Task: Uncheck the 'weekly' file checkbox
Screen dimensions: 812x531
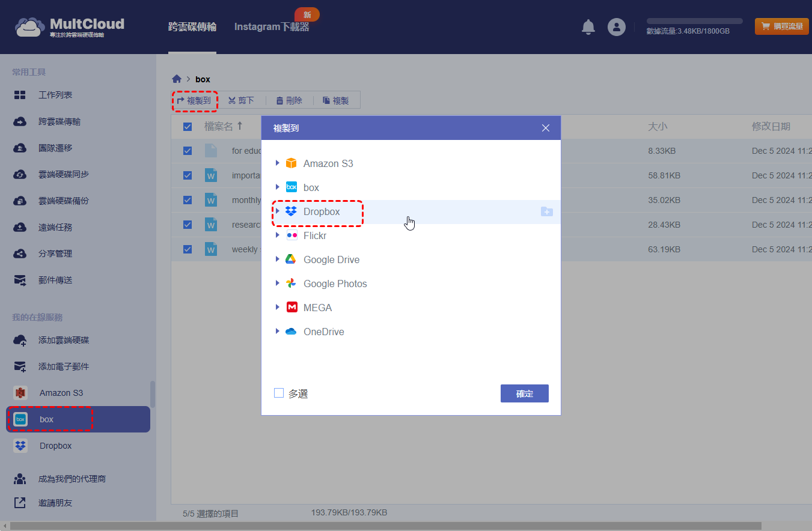Action: (x=188, y=249)
